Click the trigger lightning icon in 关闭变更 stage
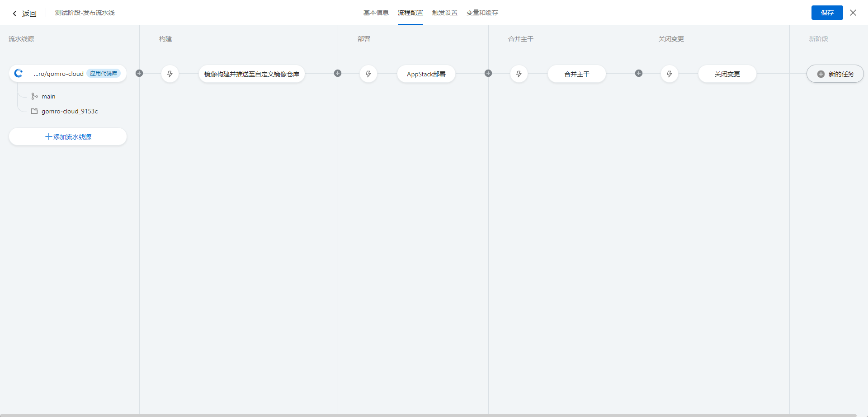 (669, 74)
